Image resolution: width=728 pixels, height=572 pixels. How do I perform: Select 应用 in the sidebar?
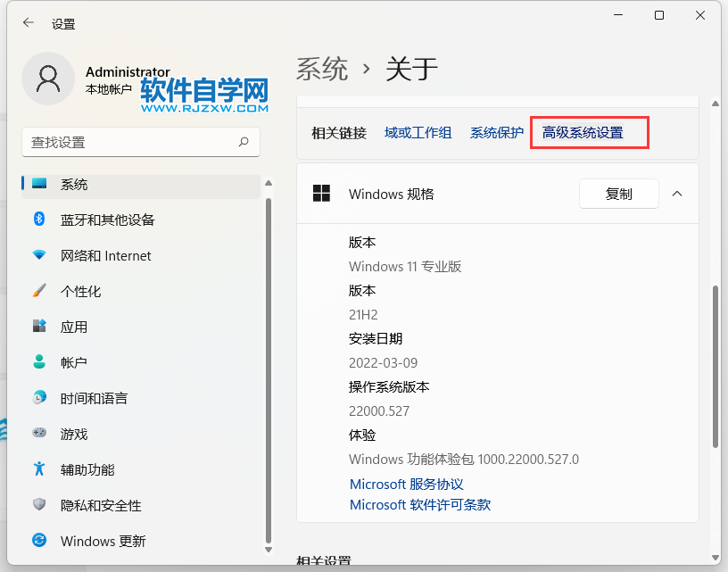(141, 327)
